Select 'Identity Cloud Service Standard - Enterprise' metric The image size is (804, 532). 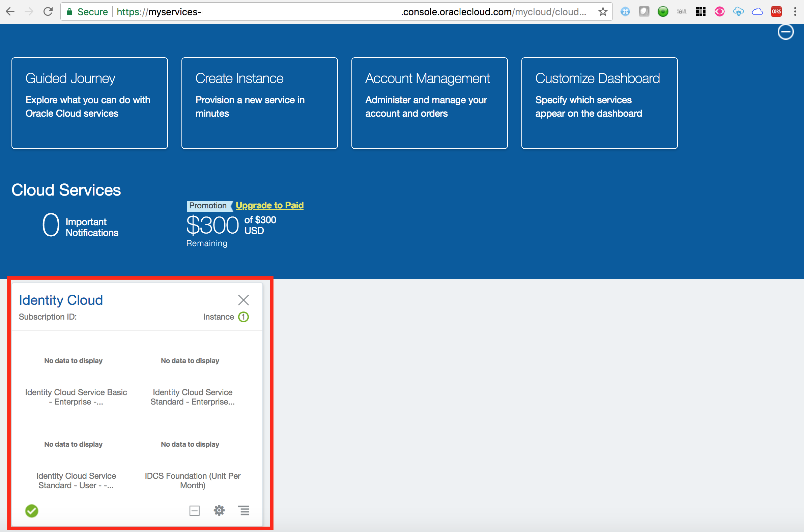point(193,397)
